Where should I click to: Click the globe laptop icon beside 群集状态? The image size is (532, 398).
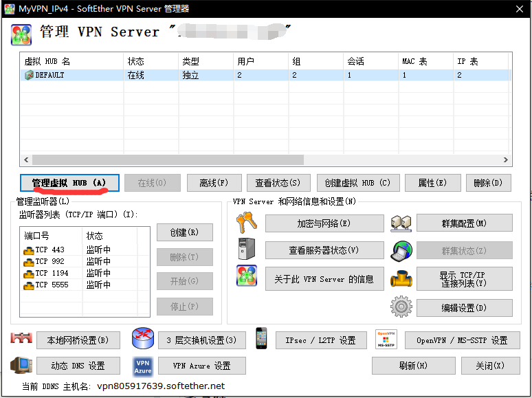pos(401,251)
